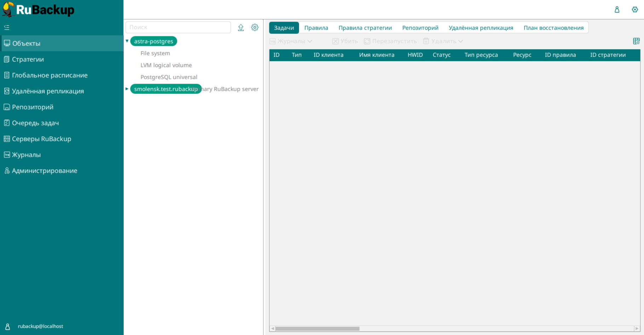The width and height of the screenshot is (644, 335).
Task: Open settings gear in top-right corner
Action: click(635, 10)
